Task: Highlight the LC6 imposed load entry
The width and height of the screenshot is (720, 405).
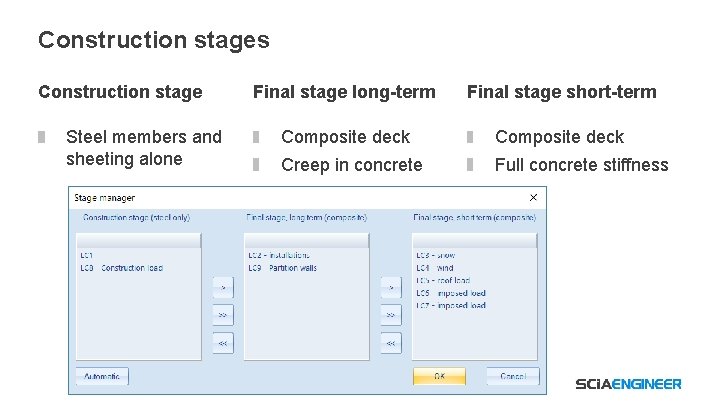Action: click(x=450, y=293)
